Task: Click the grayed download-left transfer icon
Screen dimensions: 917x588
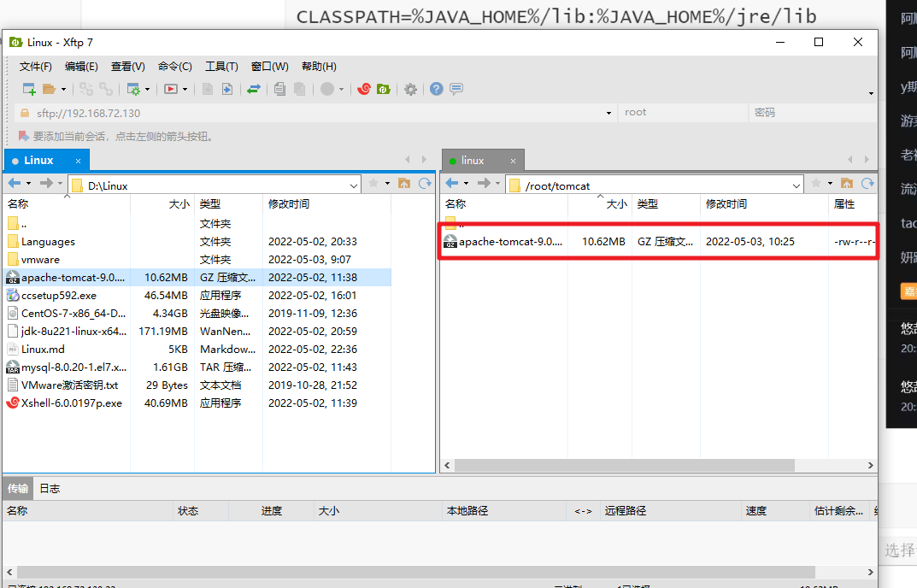Action: (208, 89)
